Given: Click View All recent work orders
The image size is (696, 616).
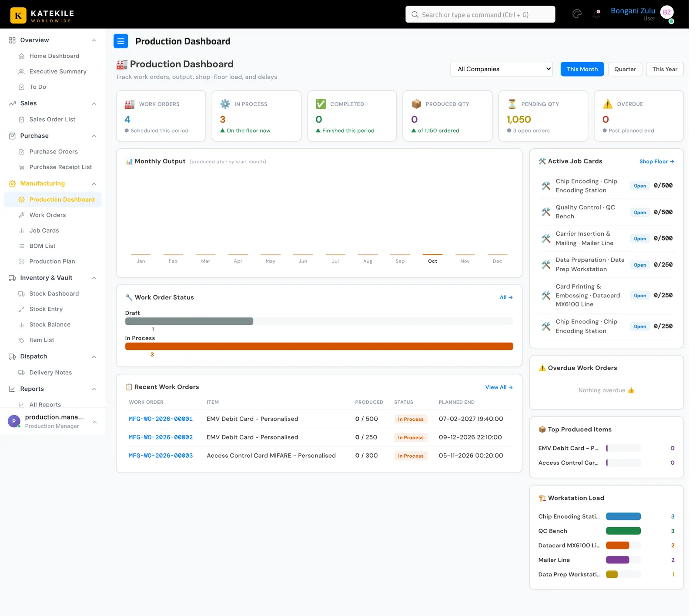Looking at the screenshot, I should pyautogui.click(x=499, y=387).
